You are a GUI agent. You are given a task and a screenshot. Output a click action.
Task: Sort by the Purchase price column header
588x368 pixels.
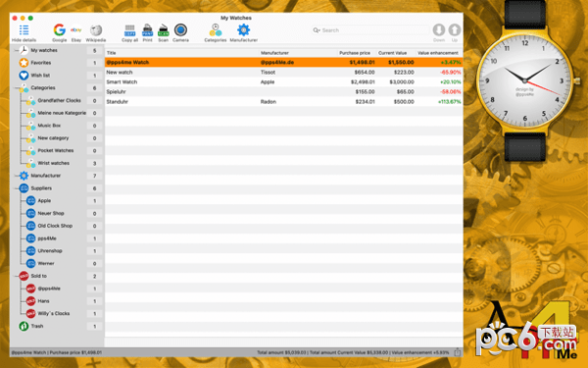coord(355,53)
